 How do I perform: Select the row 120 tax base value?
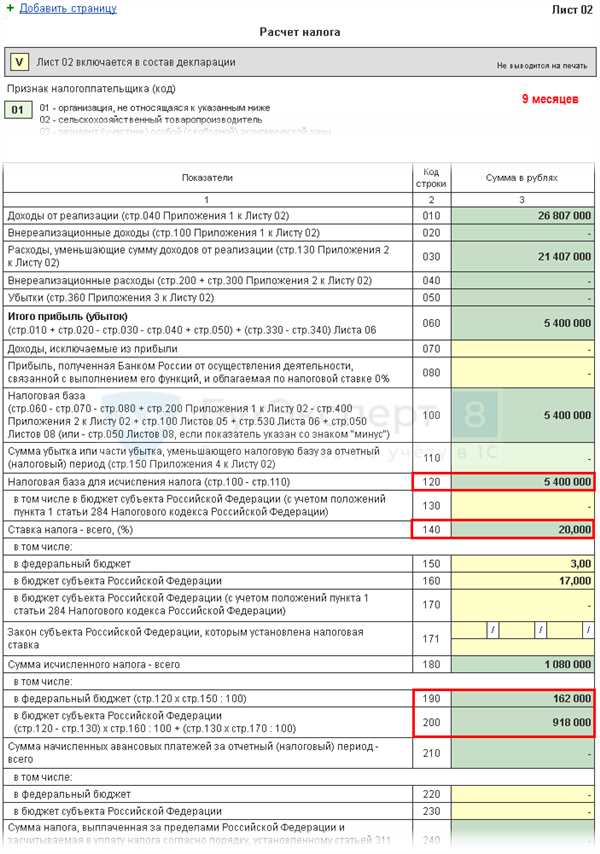coord(523,481)
